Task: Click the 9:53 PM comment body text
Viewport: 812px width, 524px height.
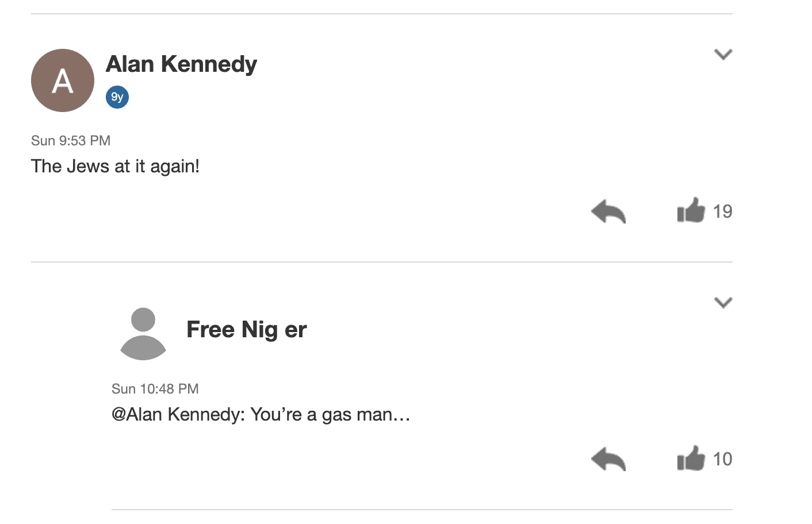Action: (115, 167)
